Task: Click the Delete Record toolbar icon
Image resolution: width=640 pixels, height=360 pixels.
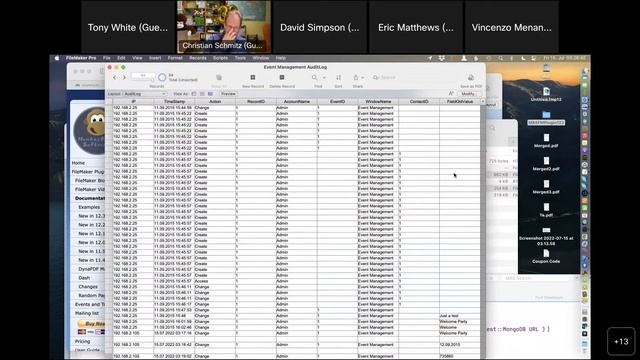Action: pyautogui.click(x=282, y=78)
